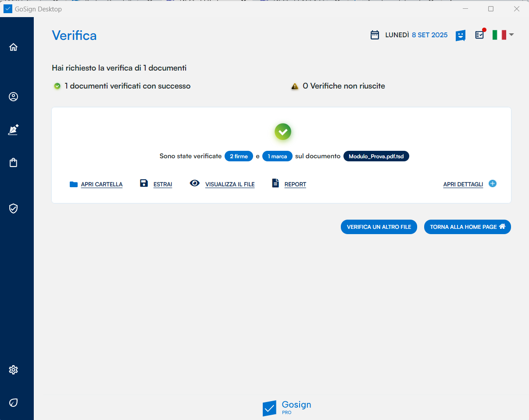Open the REPORT link
The height and width of the screenshot is (420, 529).
tap(295, 185)
